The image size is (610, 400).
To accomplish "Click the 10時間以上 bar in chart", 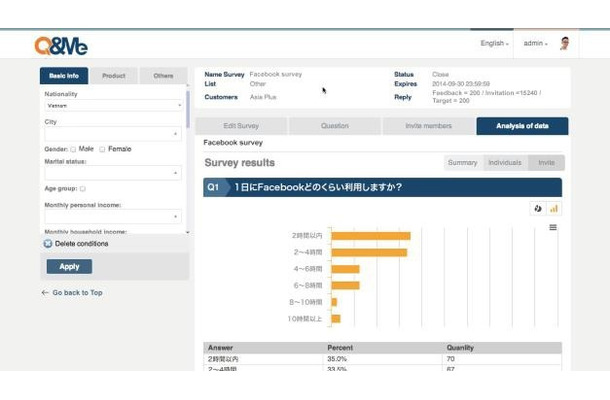I will (336, 319).
